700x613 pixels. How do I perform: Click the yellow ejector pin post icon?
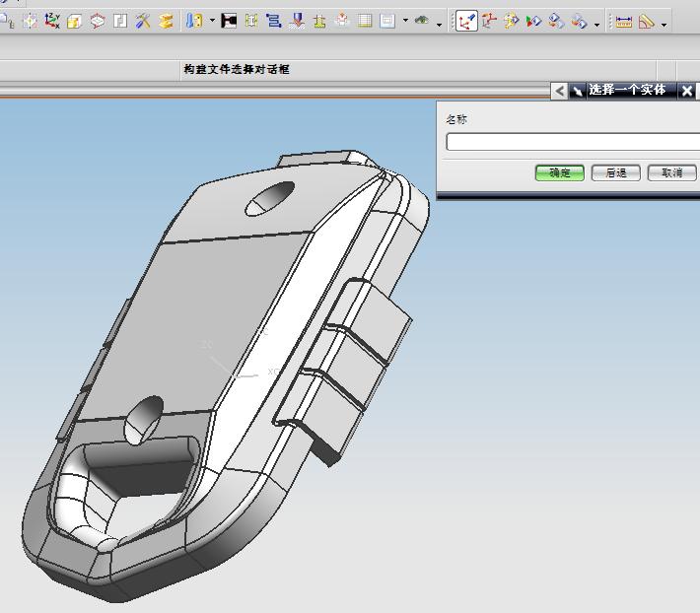[251, 21]
